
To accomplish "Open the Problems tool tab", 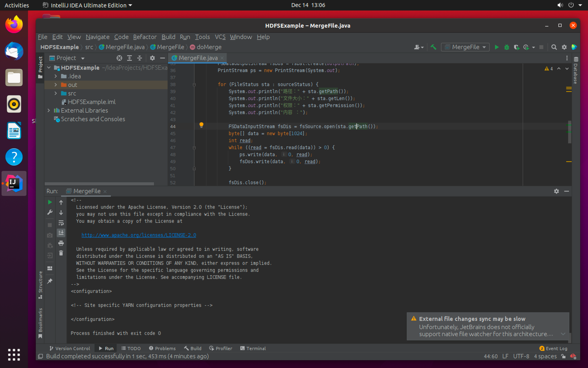I will 162,348.
